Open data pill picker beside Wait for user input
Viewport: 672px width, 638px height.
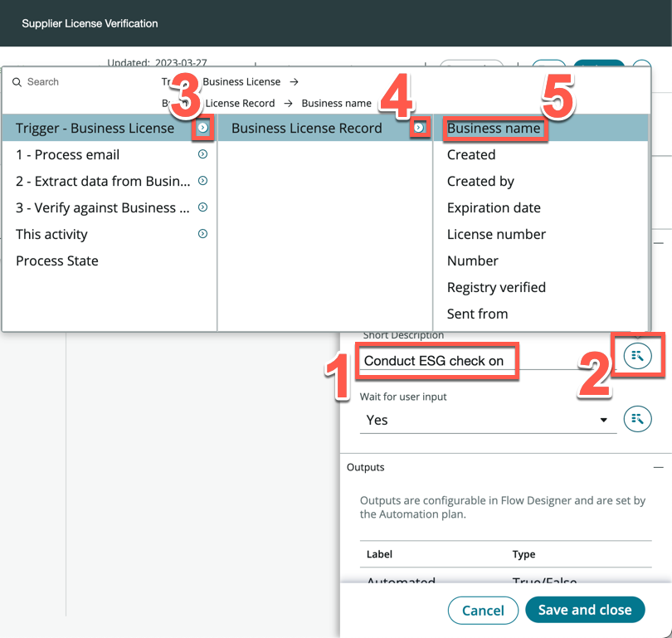click(637, 419)
